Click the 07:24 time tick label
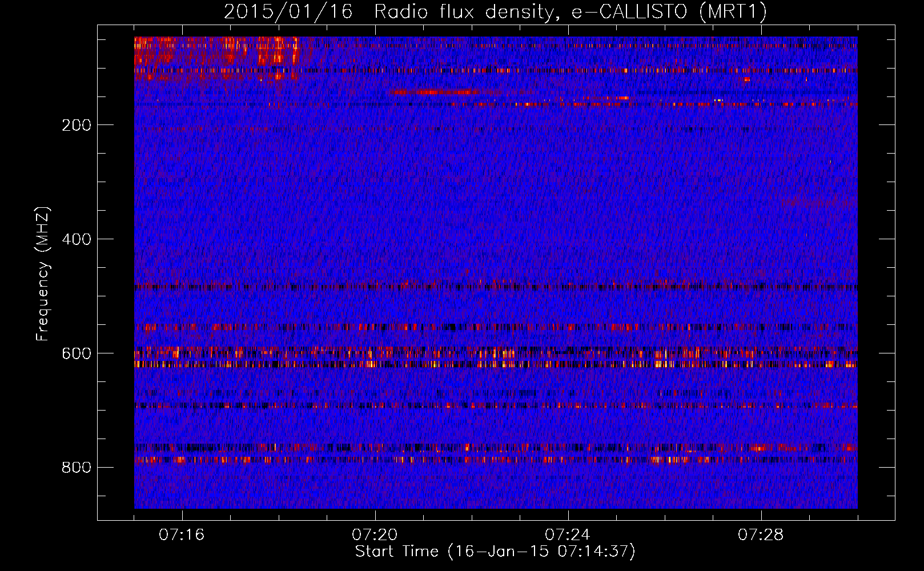This screenshot has height=571, width=924. click(568, 535)
